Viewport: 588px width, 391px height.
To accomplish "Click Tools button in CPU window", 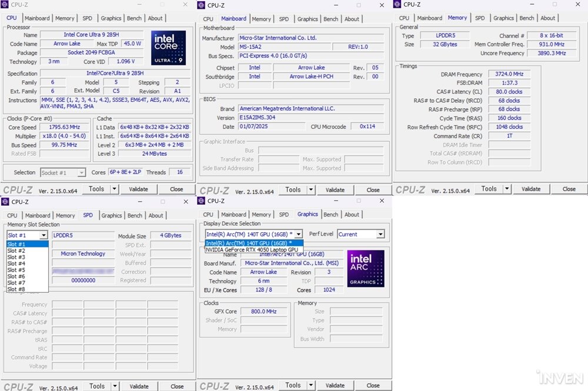I will click(x=96, y=189).
